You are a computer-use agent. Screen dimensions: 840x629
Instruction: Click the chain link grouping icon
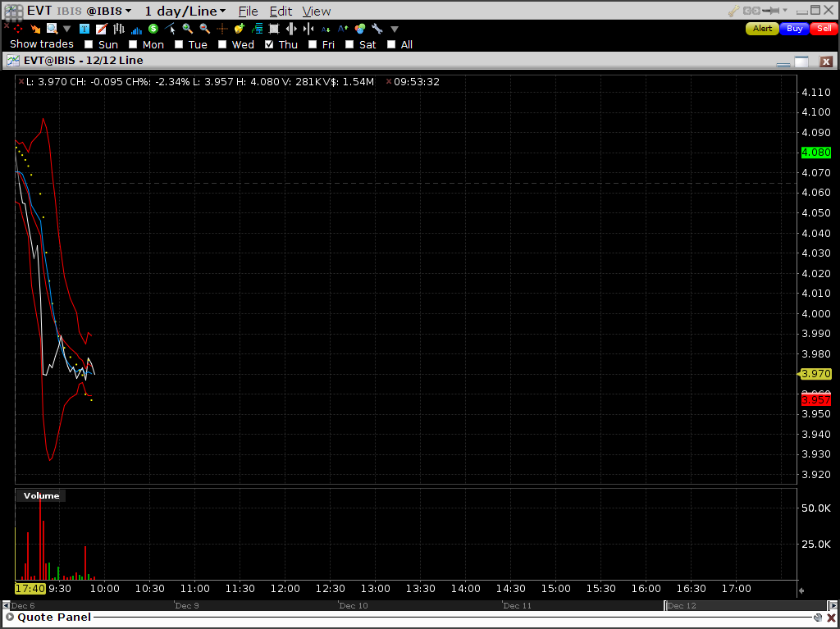coord(752,11)
